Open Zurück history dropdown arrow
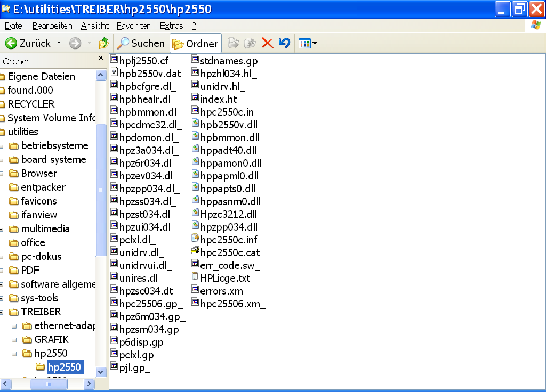Image resolution: width=546 pixels, height=392 pixels. tap(59, 43)
